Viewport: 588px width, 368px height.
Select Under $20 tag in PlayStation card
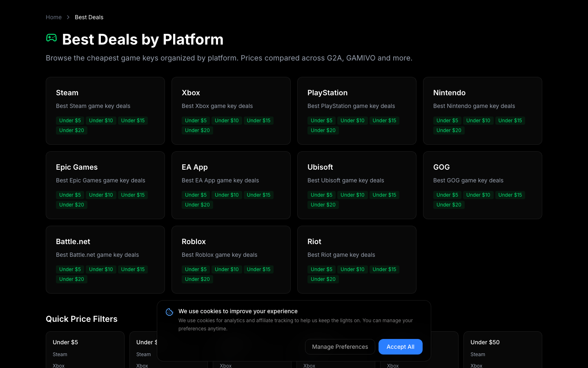(x=323, y=130)
